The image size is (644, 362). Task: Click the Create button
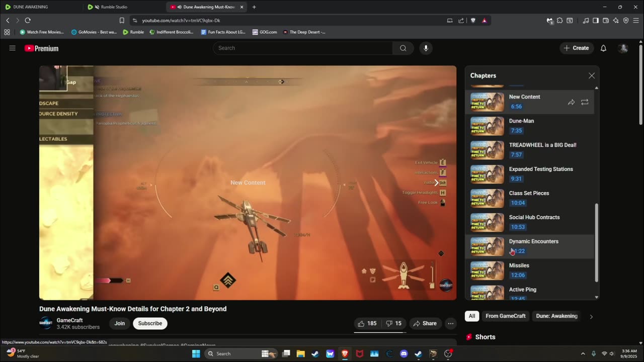(x=576, y=48)
